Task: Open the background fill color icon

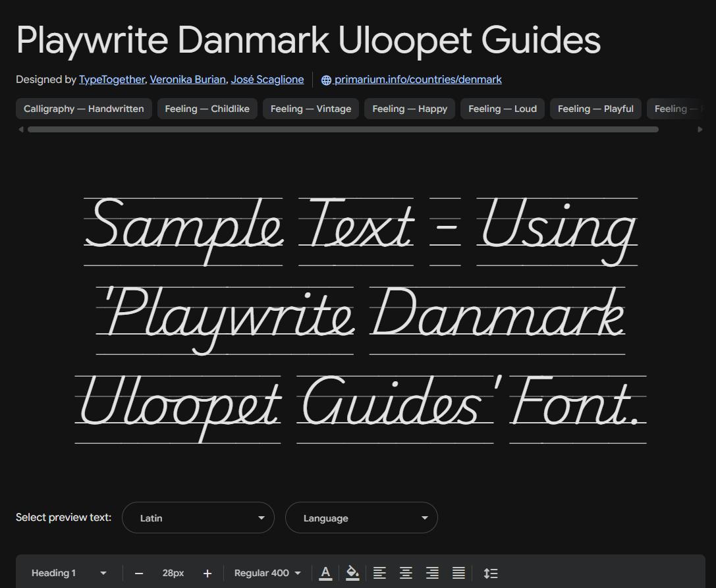Action: [352, 573]
